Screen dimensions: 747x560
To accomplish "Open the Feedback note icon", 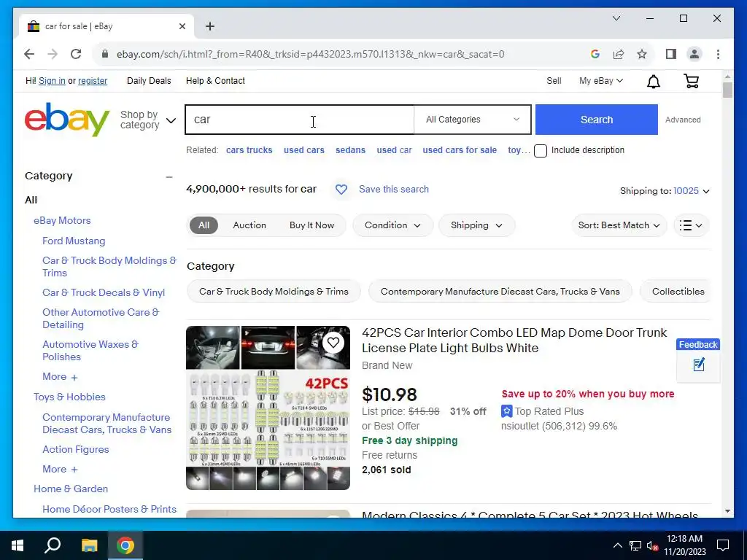I will click(698, 365).
